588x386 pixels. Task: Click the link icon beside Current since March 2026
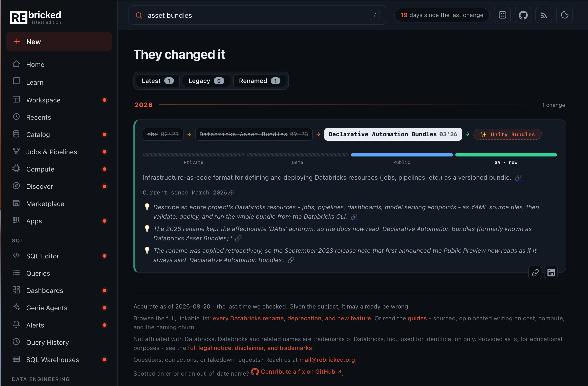tap(231, 193)
